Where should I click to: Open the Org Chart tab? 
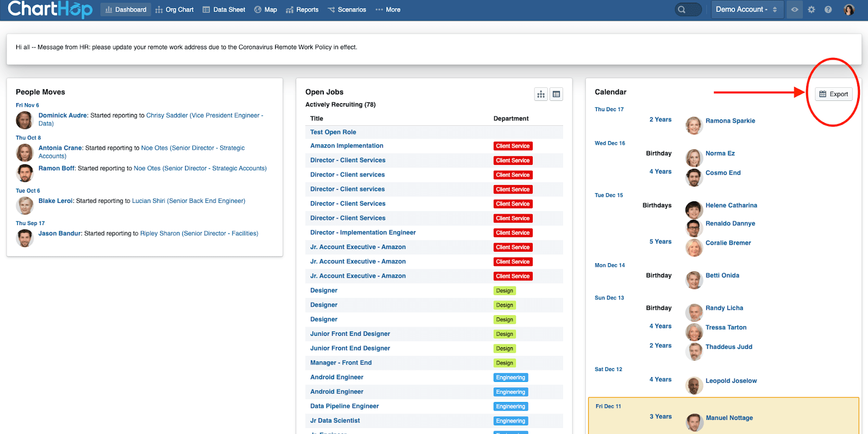pos(174,10)
